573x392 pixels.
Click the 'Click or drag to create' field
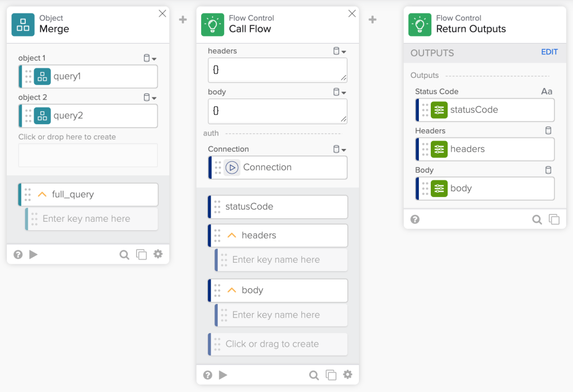tap(277, 344)
